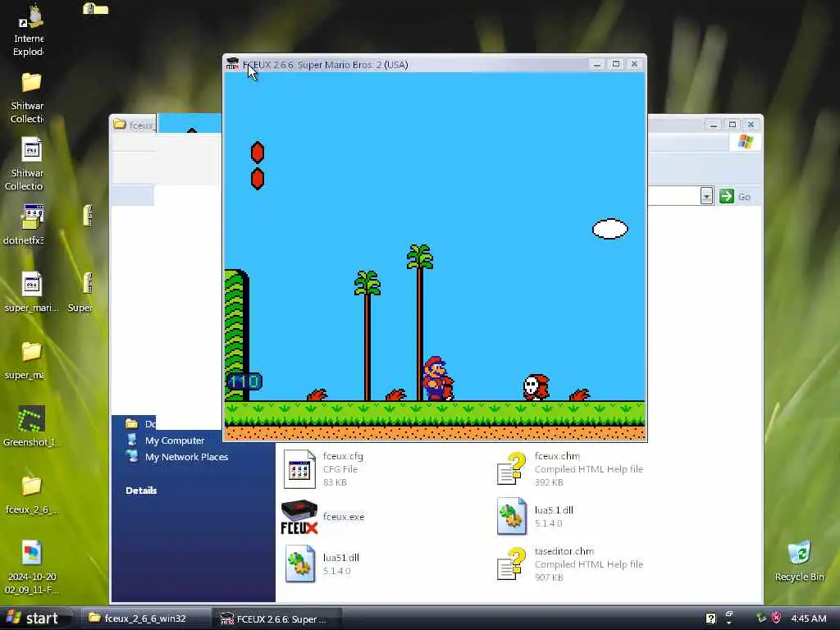Image resolution: width=840 pixels, height=630 pixels.
Task: Switch to FCEUX 2.6.6 taskbar button
Action: pos(277,619)
